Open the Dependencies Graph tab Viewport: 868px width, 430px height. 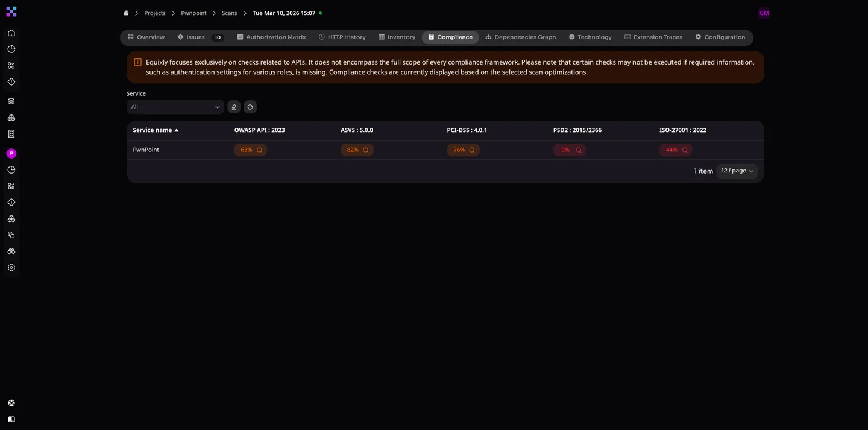coord(520,37)
